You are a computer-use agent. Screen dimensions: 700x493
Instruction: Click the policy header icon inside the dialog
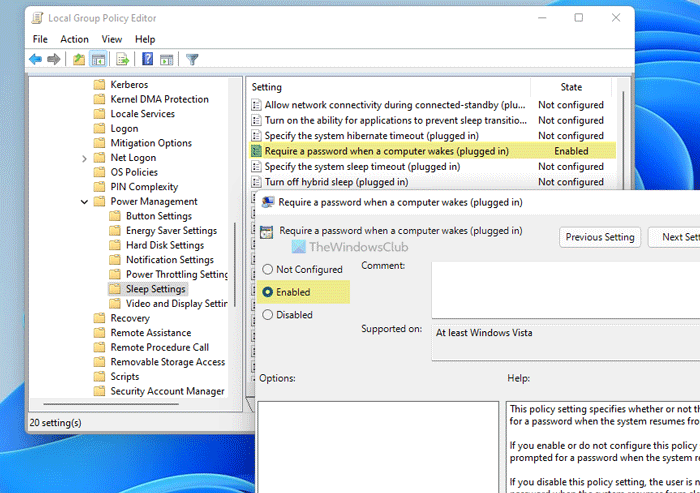(x=267, y=232)
